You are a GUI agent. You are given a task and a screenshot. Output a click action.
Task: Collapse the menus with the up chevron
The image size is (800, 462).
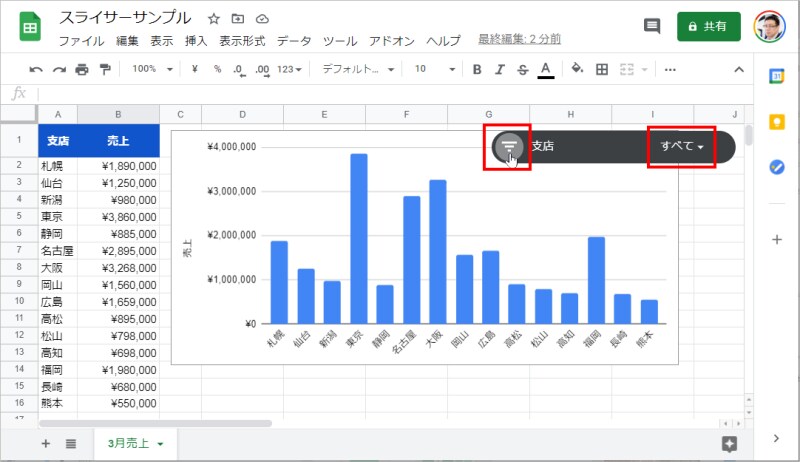click(739, 69)
